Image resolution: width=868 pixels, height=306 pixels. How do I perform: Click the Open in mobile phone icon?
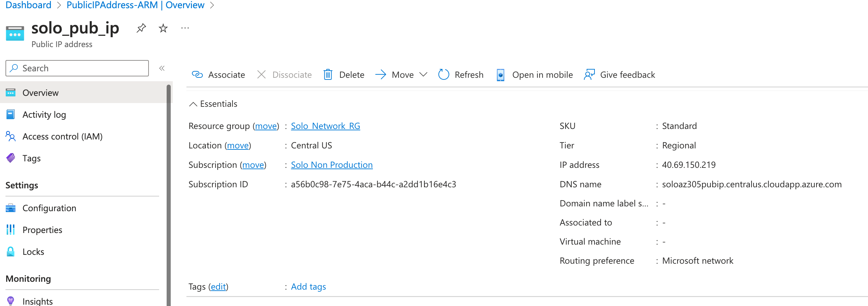(x=501, y=75)
